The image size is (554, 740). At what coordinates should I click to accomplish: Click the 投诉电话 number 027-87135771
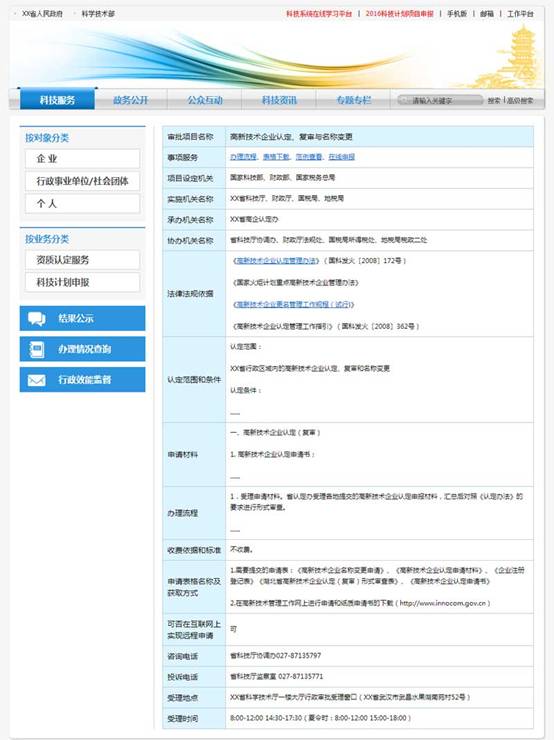pyautogui.click(x=301, y=676)
